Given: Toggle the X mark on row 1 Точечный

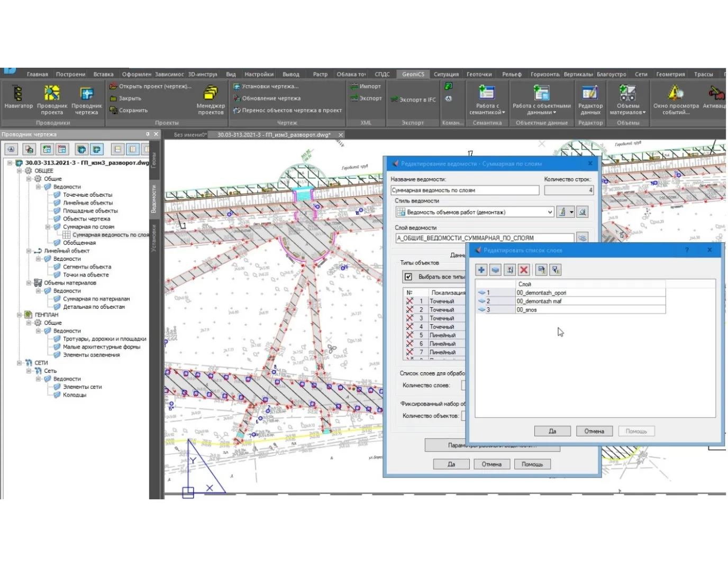Looking at the screenshot, I should coord(410,301).
